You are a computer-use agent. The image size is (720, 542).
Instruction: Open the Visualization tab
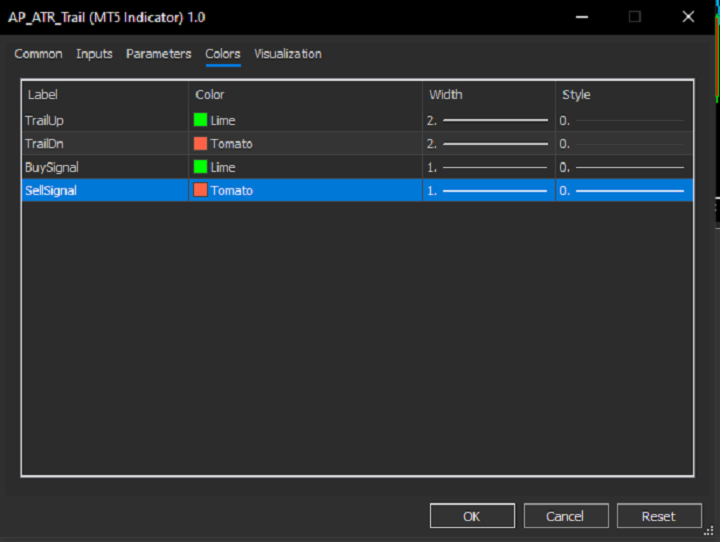click(288, 54)
